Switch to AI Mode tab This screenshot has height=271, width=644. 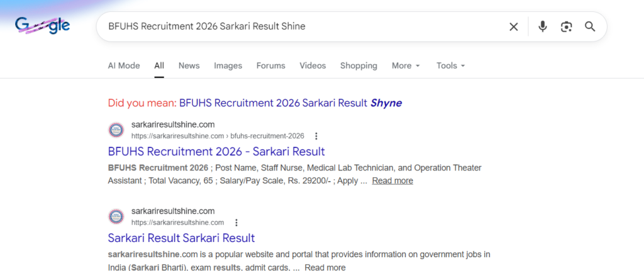pos(124,65)
